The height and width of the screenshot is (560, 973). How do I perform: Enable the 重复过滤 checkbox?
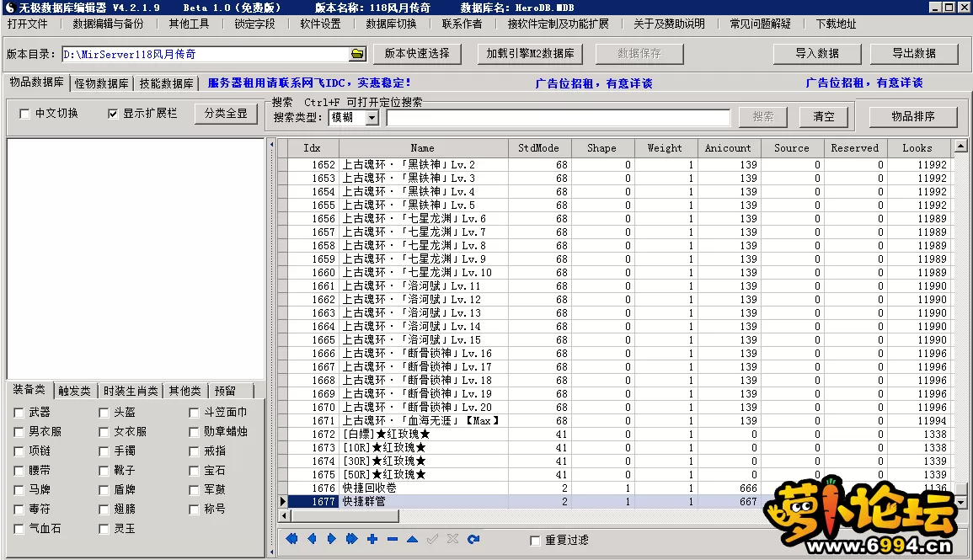[x=535, y=541]
